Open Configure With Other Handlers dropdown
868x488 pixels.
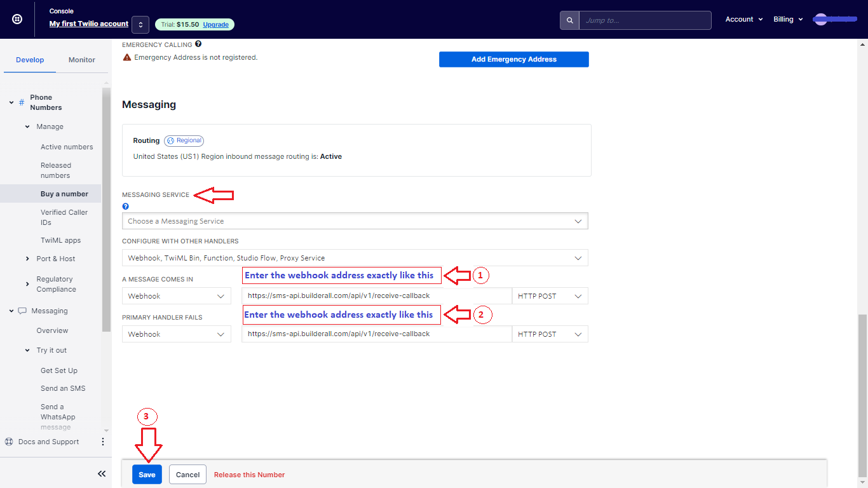[355, 258]
